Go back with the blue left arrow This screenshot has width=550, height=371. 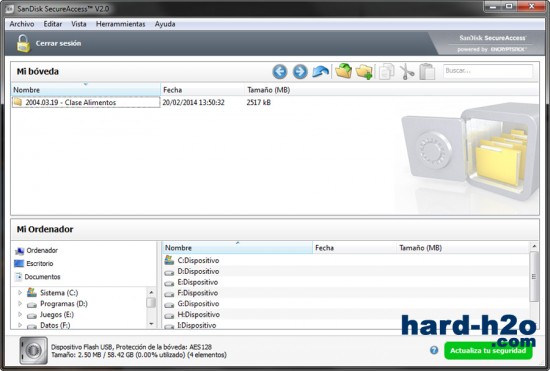click(x=280, y=72)
